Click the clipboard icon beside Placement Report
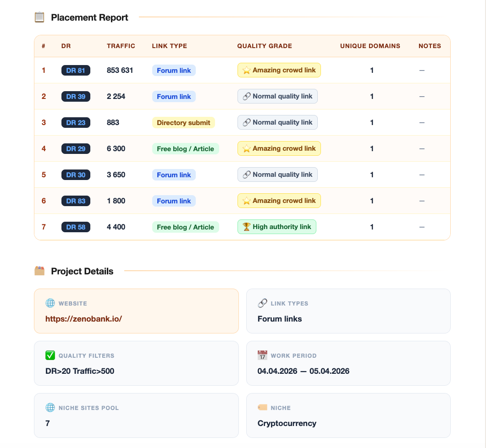Viewport: 486px width, 448px height. tap(39, 17)
